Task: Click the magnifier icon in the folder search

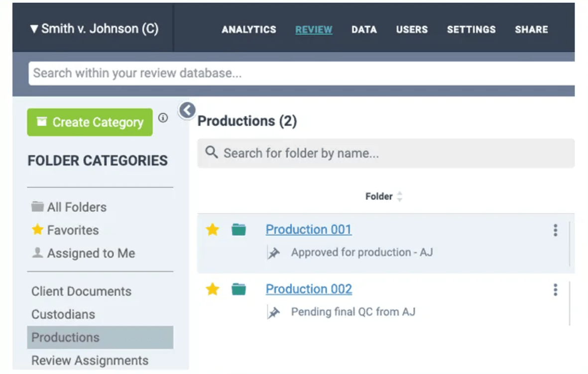Action: pos(212,152)
